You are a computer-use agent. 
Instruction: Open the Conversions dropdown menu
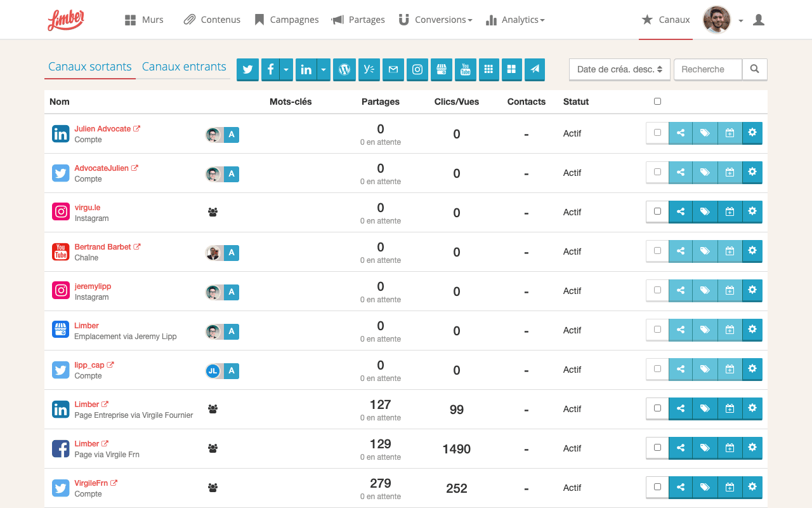(435, 20)
